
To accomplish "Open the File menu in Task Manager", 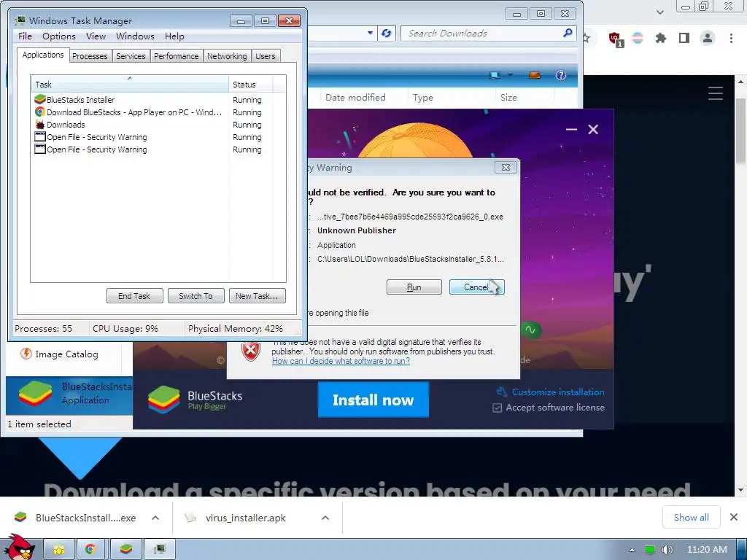I will [25, 36].
